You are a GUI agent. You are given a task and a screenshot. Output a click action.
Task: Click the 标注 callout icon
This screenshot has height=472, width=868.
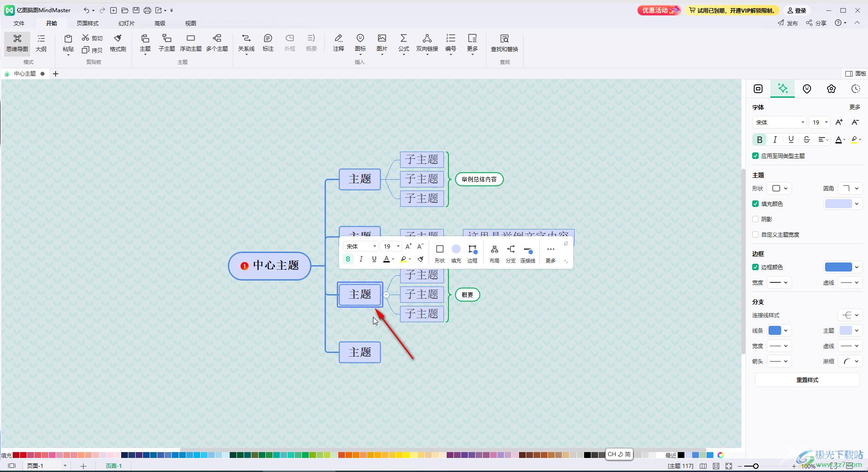[x=268, y=43]
